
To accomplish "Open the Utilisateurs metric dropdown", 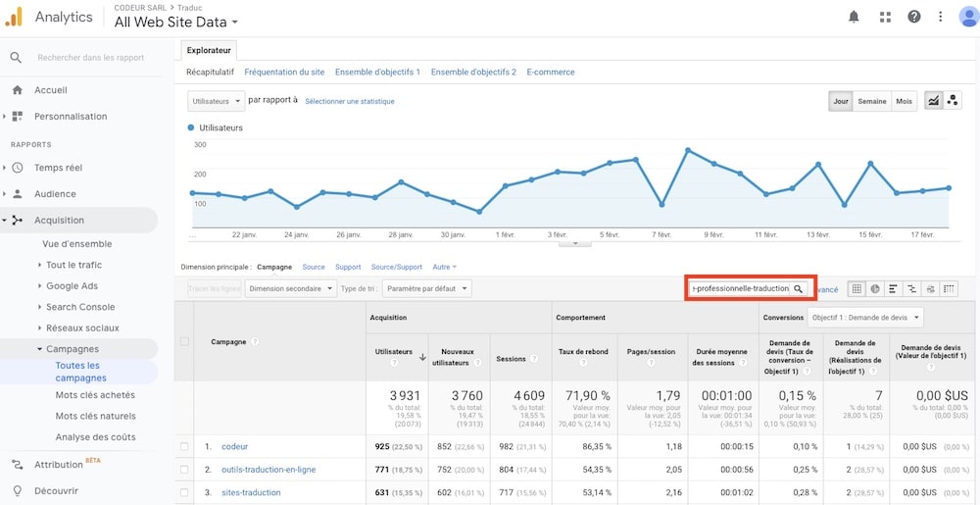I will click(x=216, y=101).
